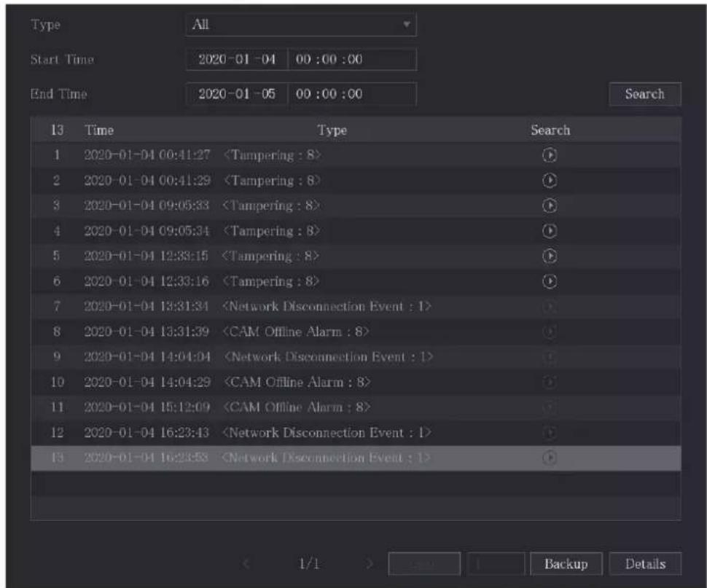Image resolution: width=707 pixels, height=588 pixels.
Task: Go to previous page arrow
Action: [x=246, y=564]
